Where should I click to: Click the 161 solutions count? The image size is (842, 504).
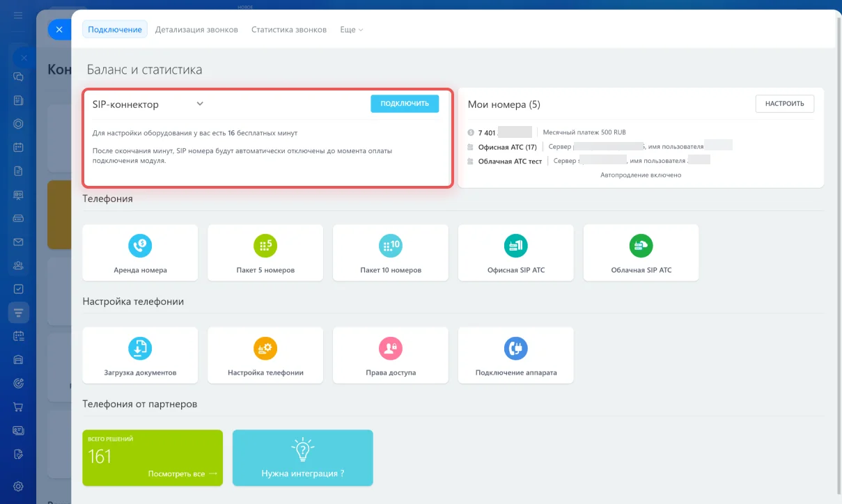(x=100, y=457)
